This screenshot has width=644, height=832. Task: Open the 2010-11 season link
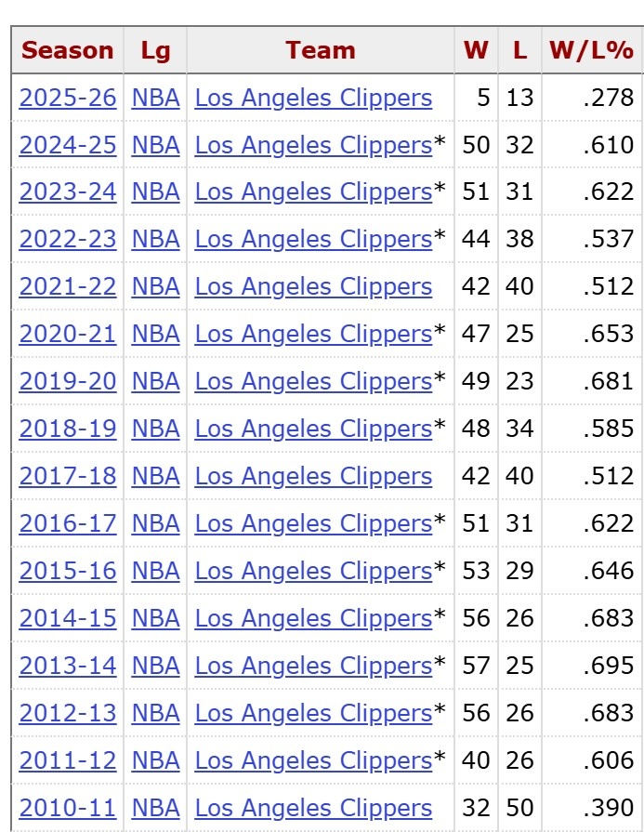[68, 808]
